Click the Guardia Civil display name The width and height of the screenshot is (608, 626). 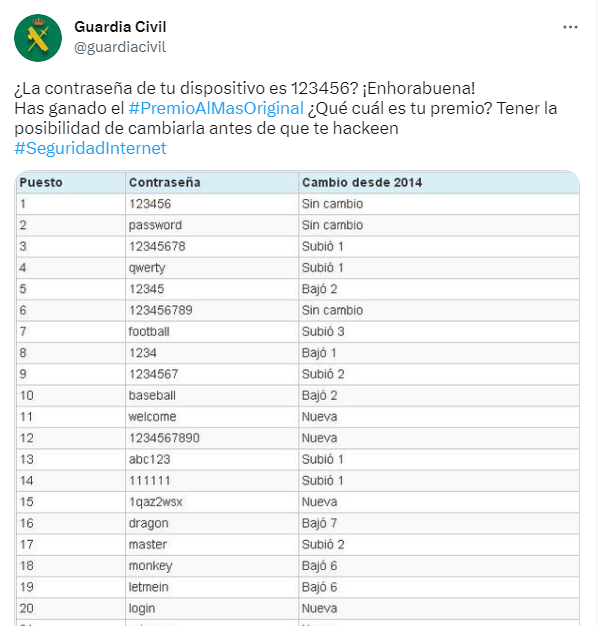120,26
